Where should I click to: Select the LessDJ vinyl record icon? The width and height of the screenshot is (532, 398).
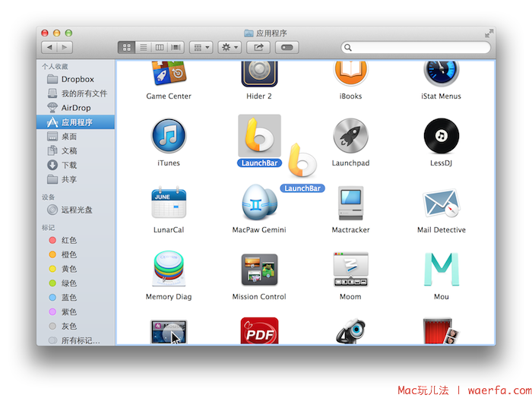[x=441, y=136]
